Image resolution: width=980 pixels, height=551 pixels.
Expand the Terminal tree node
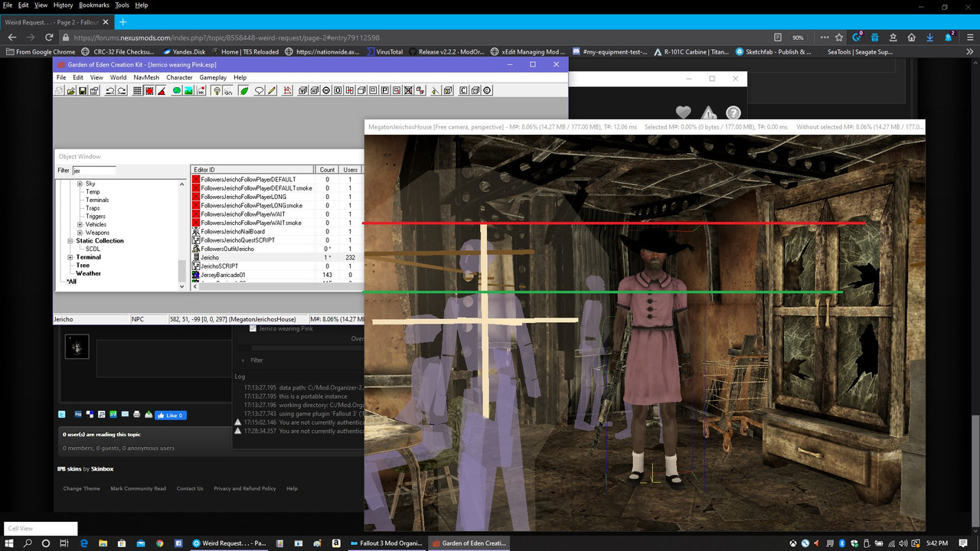70,257
